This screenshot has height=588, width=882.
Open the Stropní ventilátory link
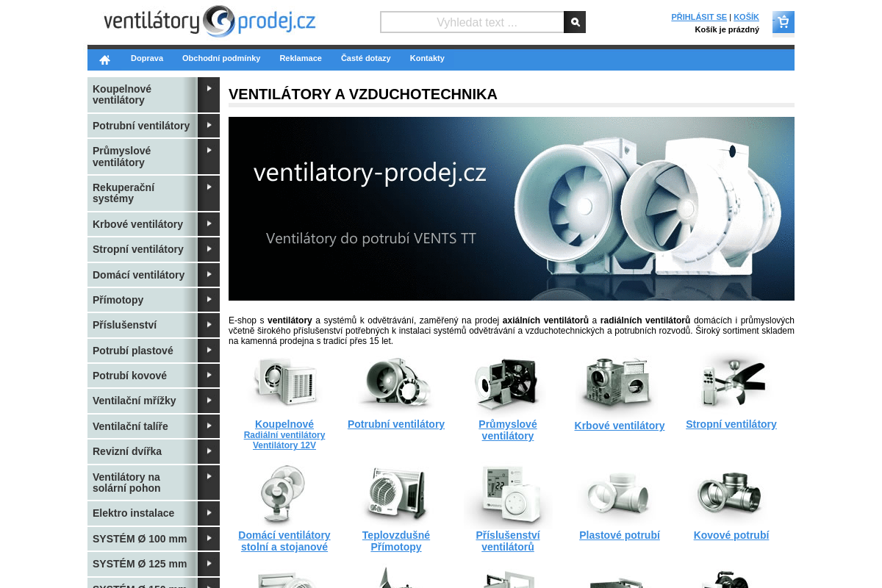pos(731,424)
